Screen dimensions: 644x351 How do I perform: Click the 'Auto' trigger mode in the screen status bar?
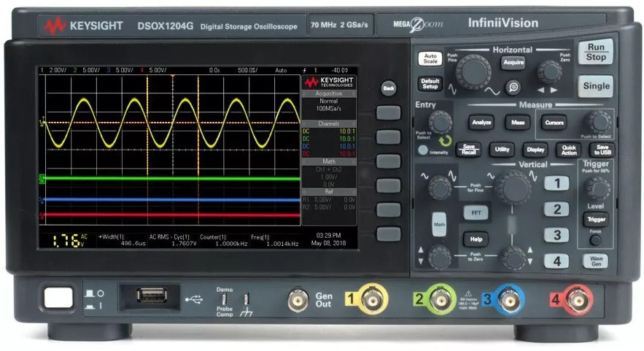point(281,70)
